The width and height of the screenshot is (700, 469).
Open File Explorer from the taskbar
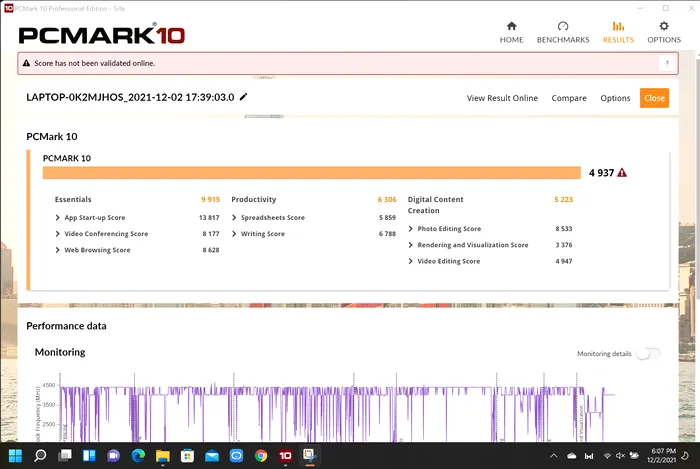(162, 456)
